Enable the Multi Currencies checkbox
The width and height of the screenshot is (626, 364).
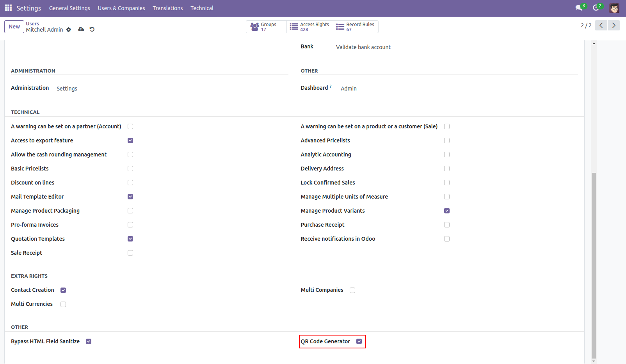tap(63, 304)
